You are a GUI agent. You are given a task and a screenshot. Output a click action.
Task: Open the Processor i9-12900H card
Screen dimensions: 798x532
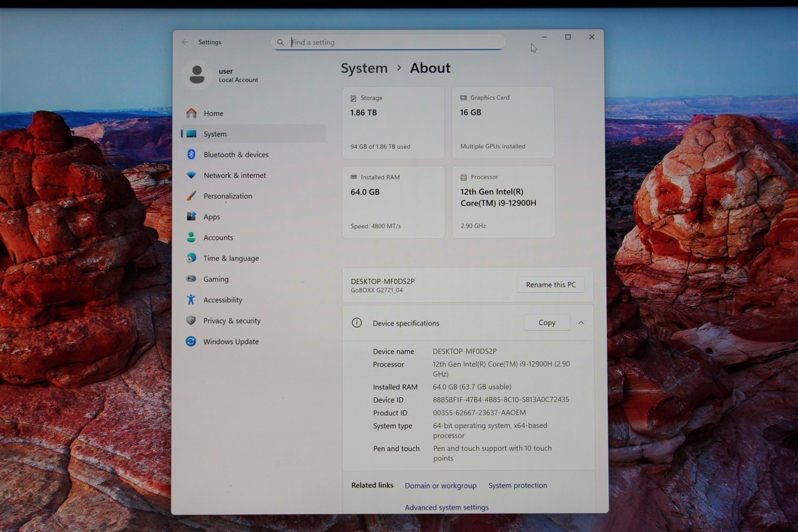click(503, 202)
